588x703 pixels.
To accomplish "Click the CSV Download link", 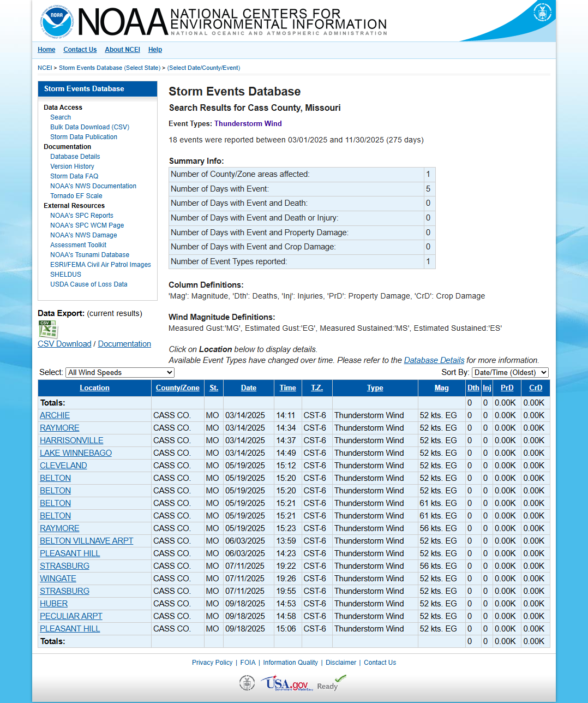I will tap(64, 344).
